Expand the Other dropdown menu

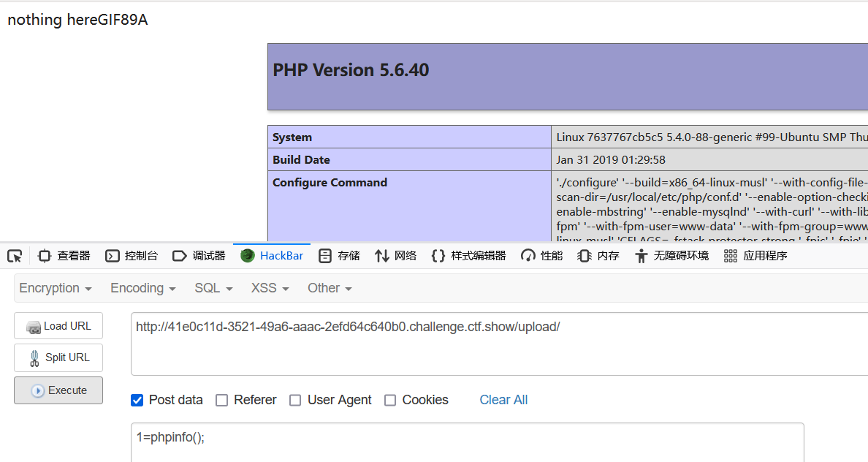330,288
